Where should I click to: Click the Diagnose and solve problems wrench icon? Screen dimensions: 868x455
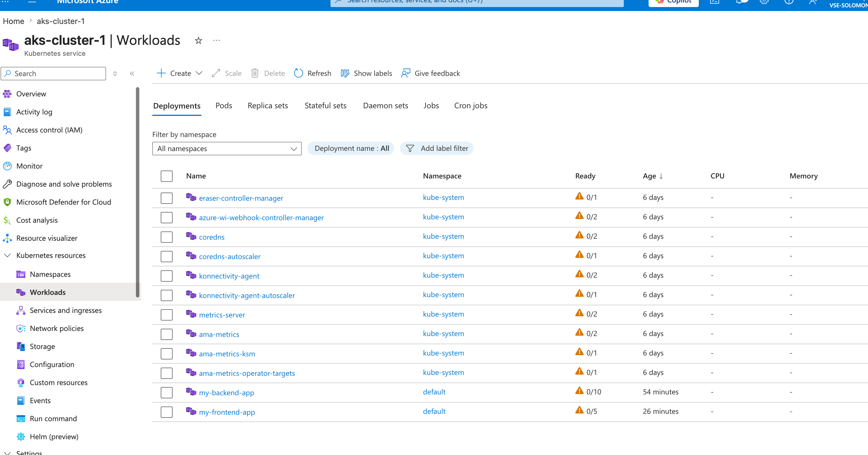click(x=7, y=184)
